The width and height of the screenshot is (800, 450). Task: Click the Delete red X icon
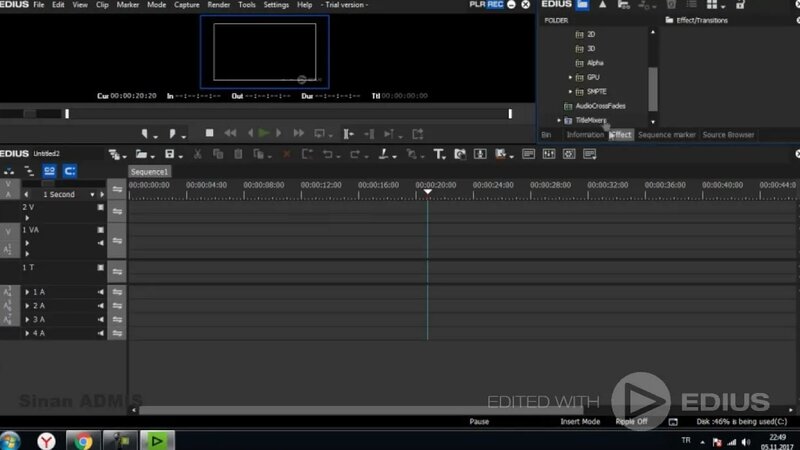(287, 154)
